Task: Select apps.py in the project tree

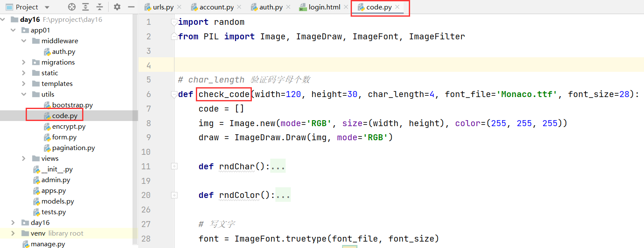Action: [x=53, y=191]
